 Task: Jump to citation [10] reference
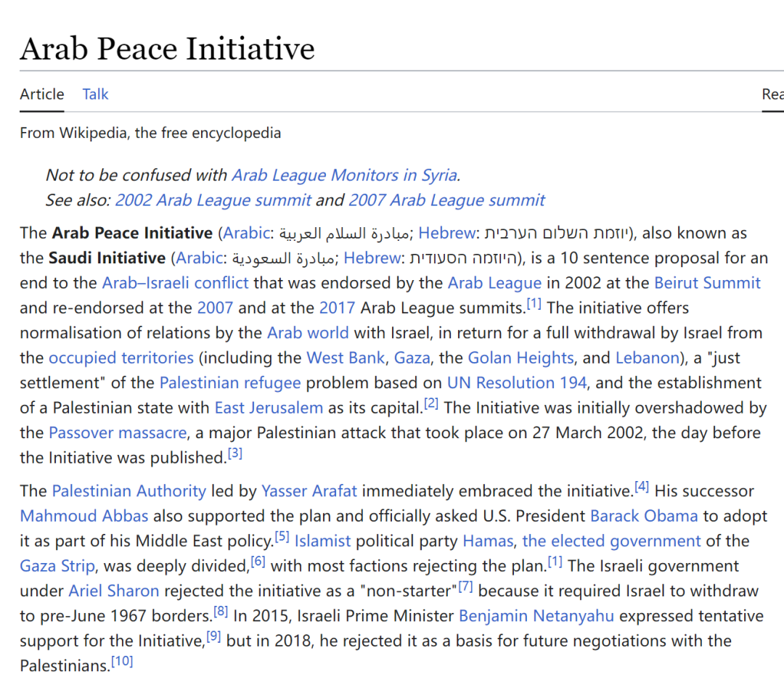122,662
